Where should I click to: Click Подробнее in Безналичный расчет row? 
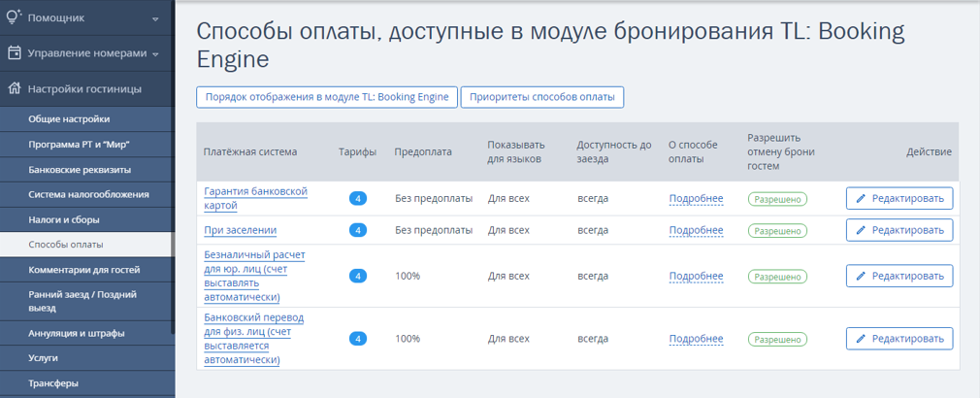(697, 276)
